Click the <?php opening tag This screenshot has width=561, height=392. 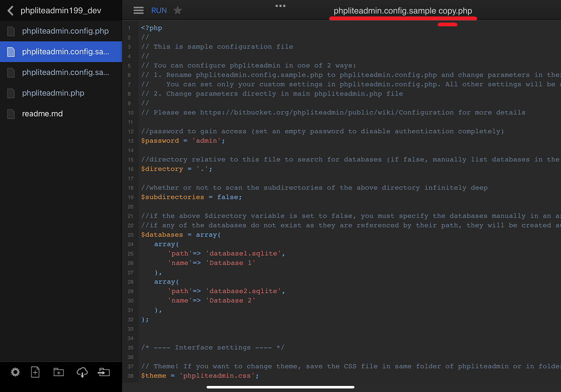click(151, 28)
